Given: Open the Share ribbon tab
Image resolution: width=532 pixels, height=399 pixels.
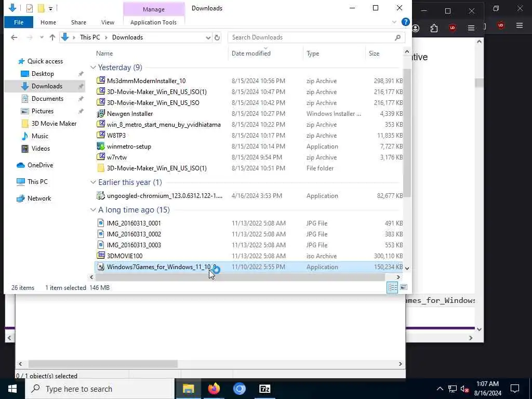Looking at the screenshot, I should [x=78, y=22].
